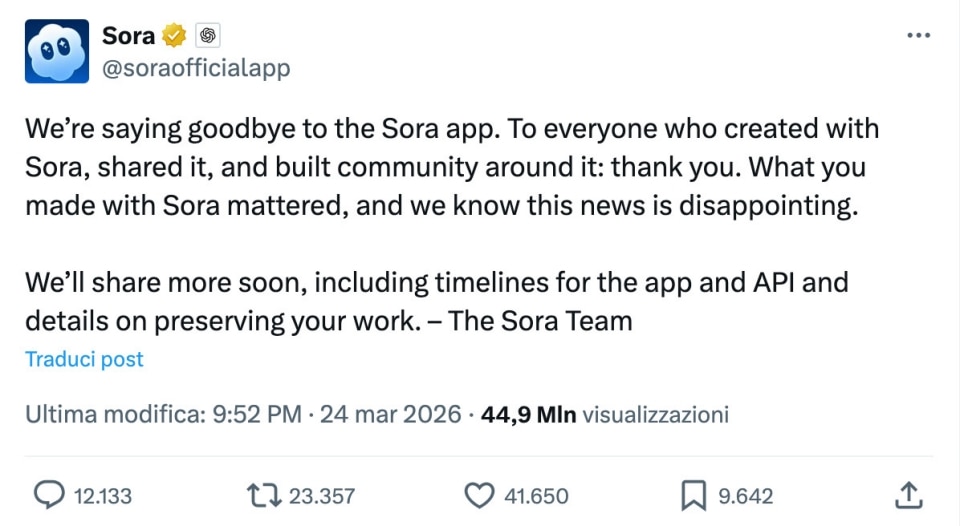Click the 23.357 reposts count

click(x=321, y=496)
